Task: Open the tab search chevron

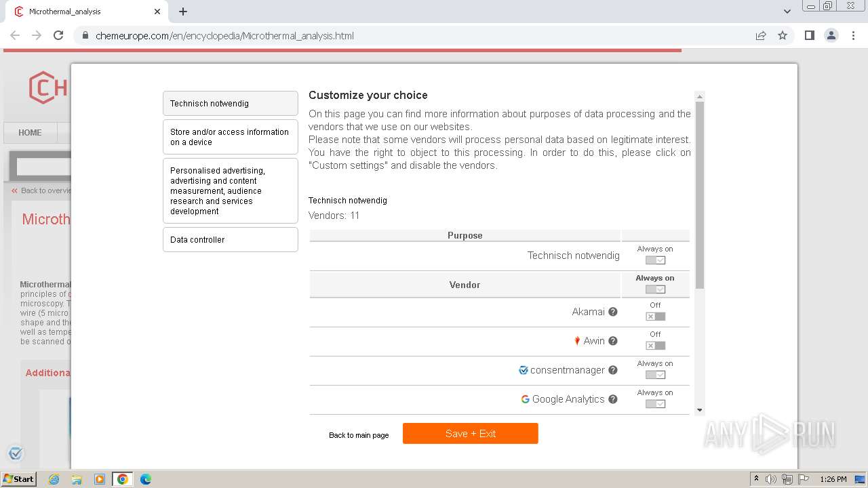Action: point(787,12)
